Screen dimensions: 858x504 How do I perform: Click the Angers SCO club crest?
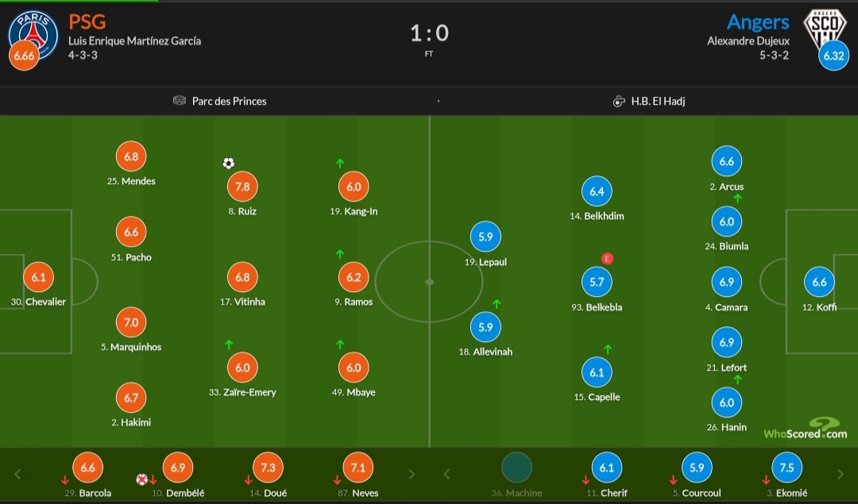point(823,30)
